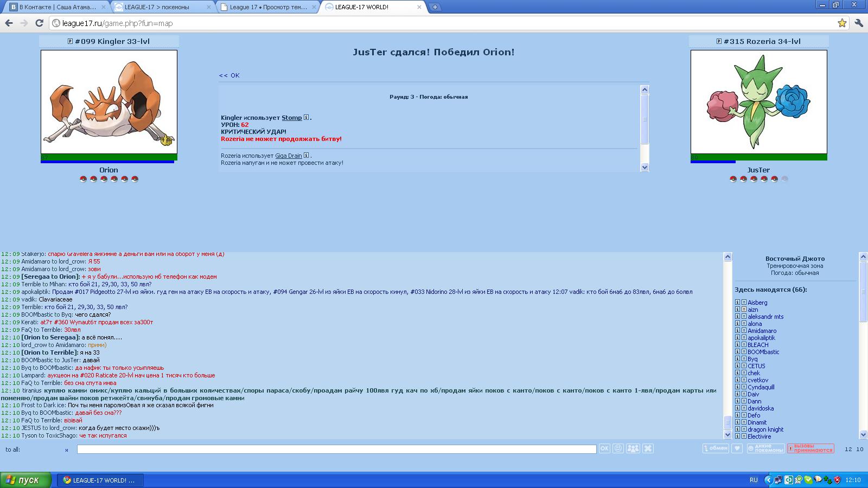Image resolution: width=868 pixels, height=488 pixels.
Task: Click the player list scrollbar up arrow
Action: [x=863, y=256]
